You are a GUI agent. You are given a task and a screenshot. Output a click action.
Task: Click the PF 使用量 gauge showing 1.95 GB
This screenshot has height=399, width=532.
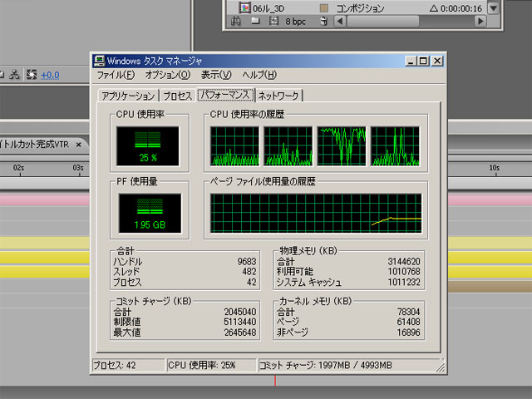pyautogui.click(x=150, y=213)
